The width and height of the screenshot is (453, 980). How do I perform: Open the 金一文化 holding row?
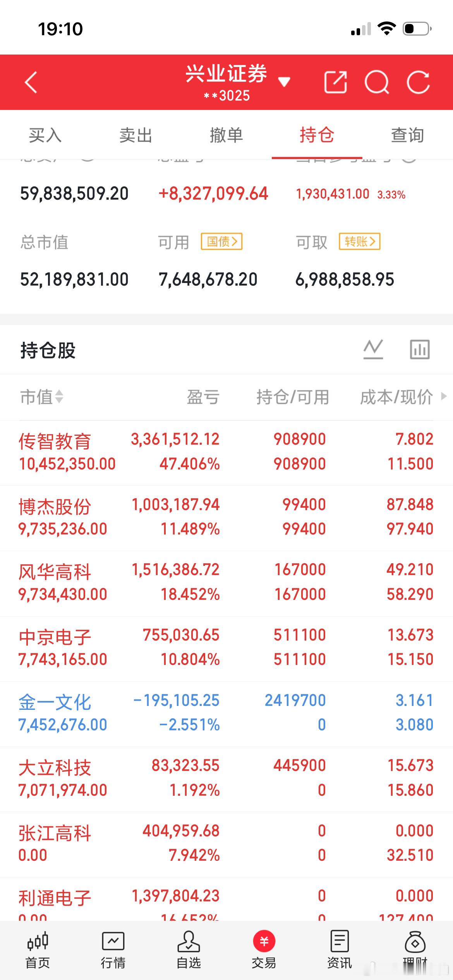pyautogui.click(x=226, y=714)
